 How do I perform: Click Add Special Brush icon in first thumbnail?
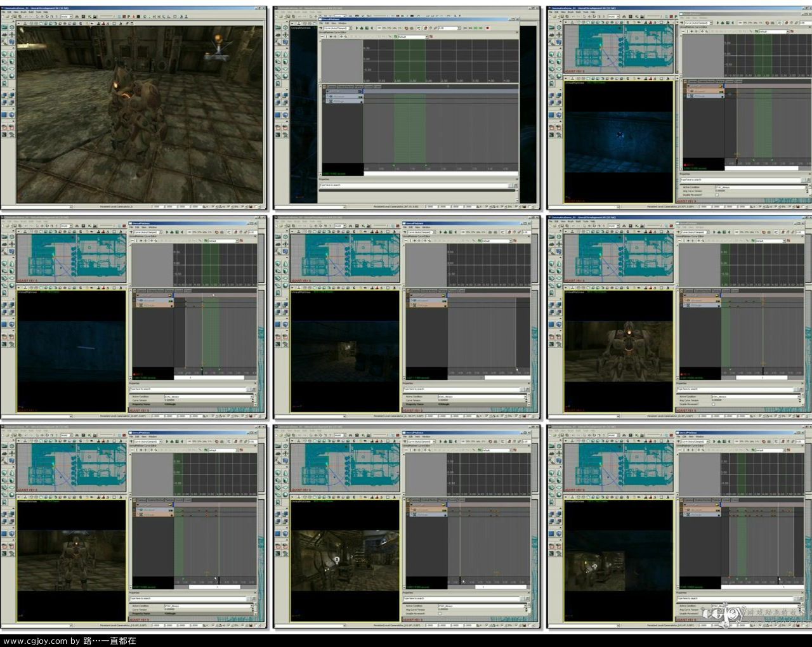(4, 115)
